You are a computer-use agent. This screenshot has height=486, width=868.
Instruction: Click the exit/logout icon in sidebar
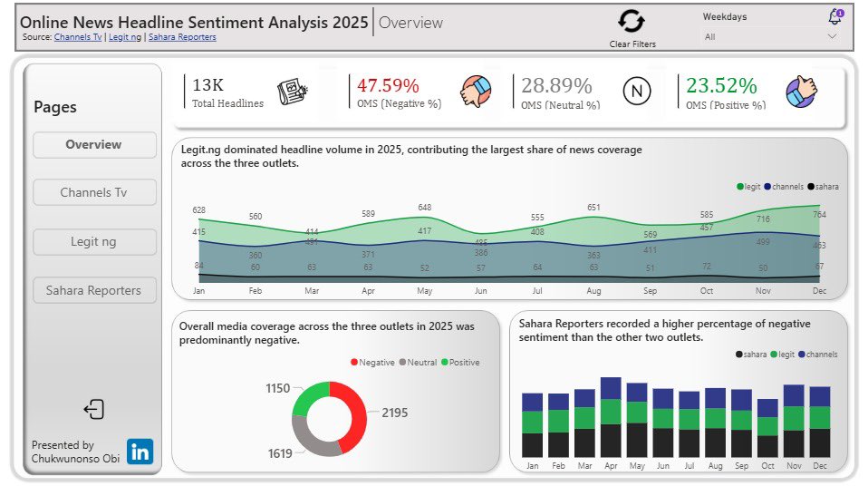(94, 410)
